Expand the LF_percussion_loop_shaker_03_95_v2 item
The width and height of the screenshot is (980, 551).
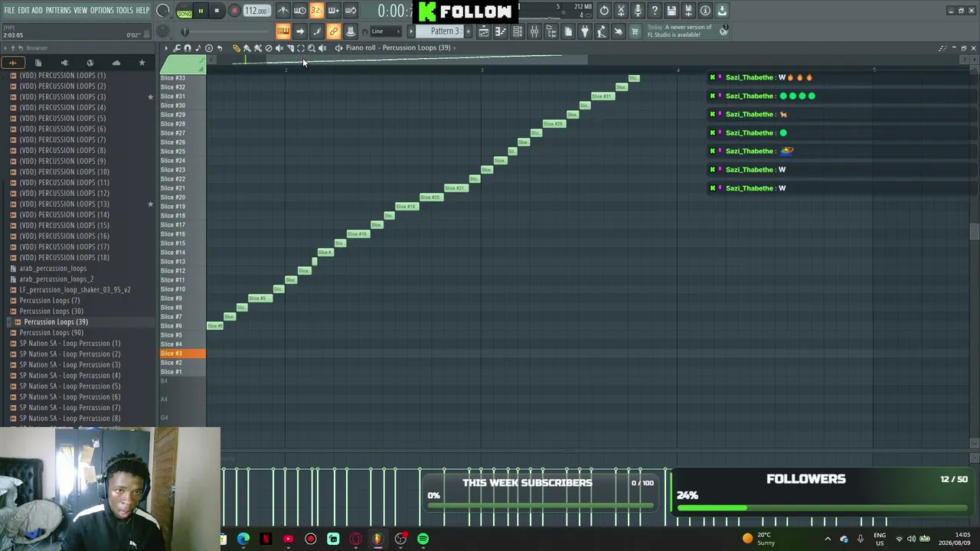[75, 290]
